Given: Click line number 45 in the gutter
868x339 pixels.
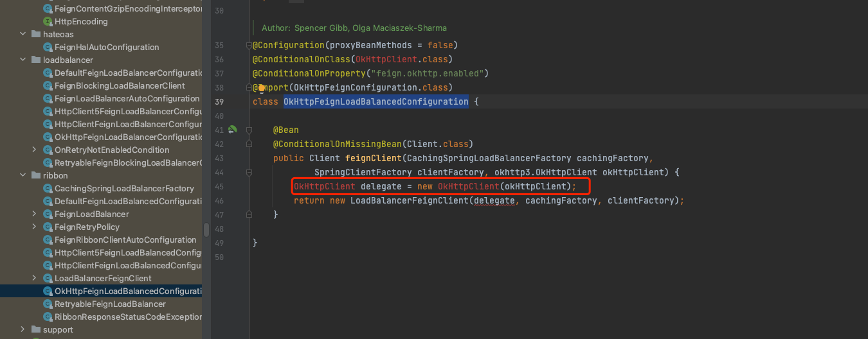Looking at the screenshot, I should click(x=219, y=186).
